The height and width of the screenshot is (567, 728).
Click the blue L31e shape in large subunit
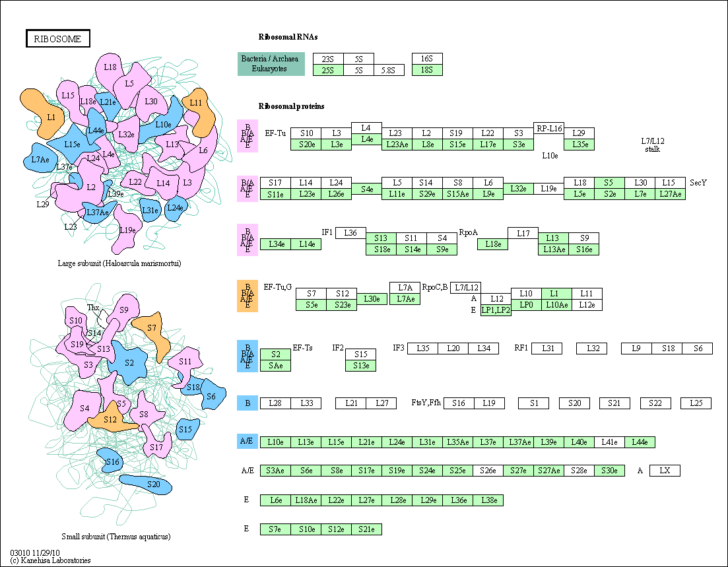(150, 210)
